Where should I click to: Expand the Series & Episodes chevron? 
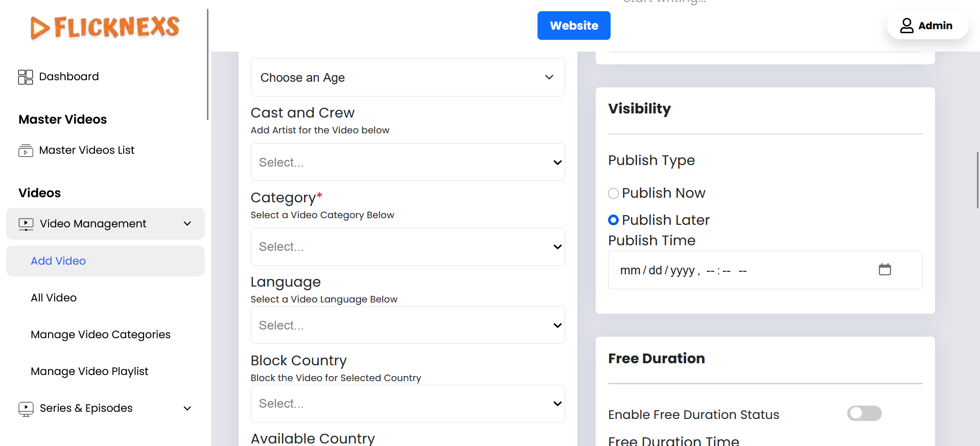[x=188, y=408]
